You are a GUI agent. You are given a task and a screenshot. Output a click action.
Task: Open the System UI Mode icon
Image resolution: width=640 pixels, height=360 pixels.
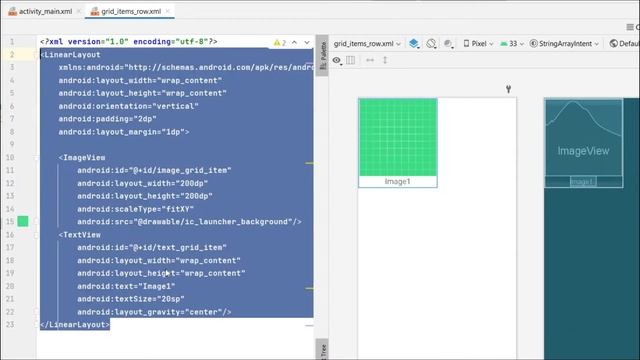pos(448,43)
